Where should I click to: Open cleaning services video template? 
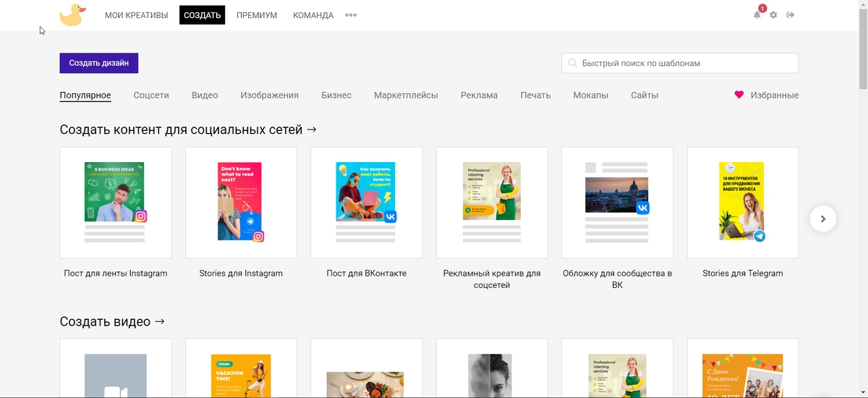[618, 369]
